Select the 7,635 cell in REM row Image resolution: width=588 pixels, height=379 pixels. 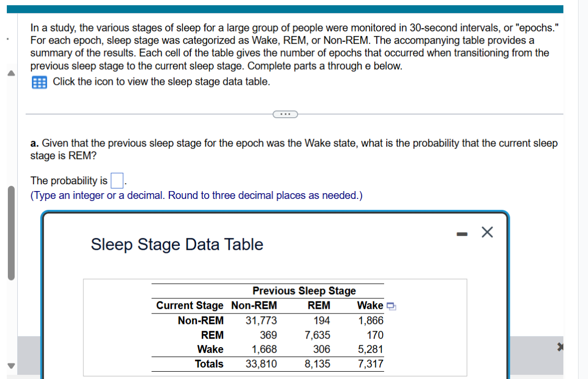317,335
